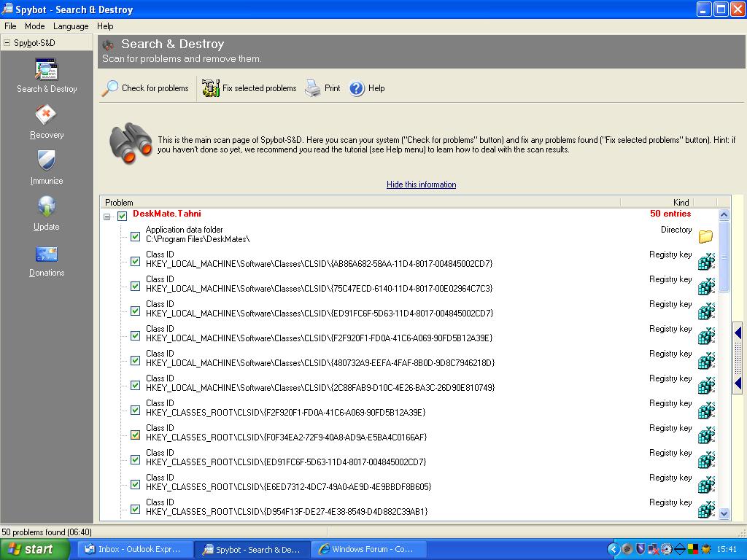The image size is (747, 560).
Task: Sort by the Problem column header
Action: click(x=360, y=203)
